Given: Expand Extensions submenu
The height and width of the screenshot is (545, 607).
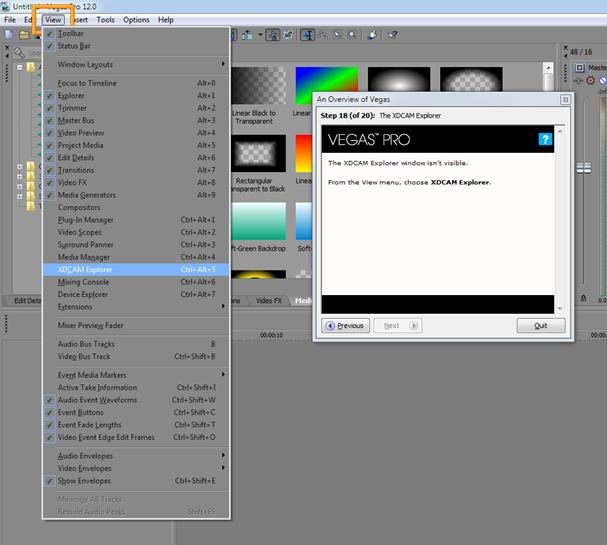Looking at the screenshot, I should [135, 307].
